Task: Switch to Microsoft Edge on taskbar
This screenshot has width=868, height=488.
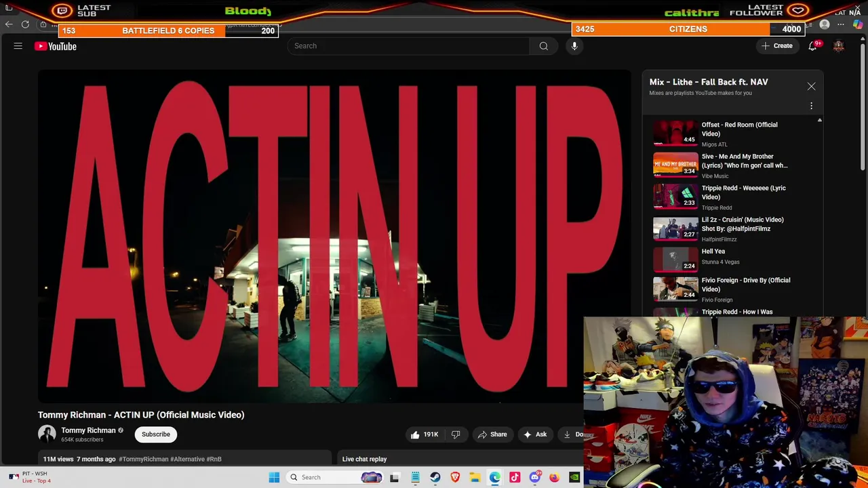Action: tap(495, 477)
